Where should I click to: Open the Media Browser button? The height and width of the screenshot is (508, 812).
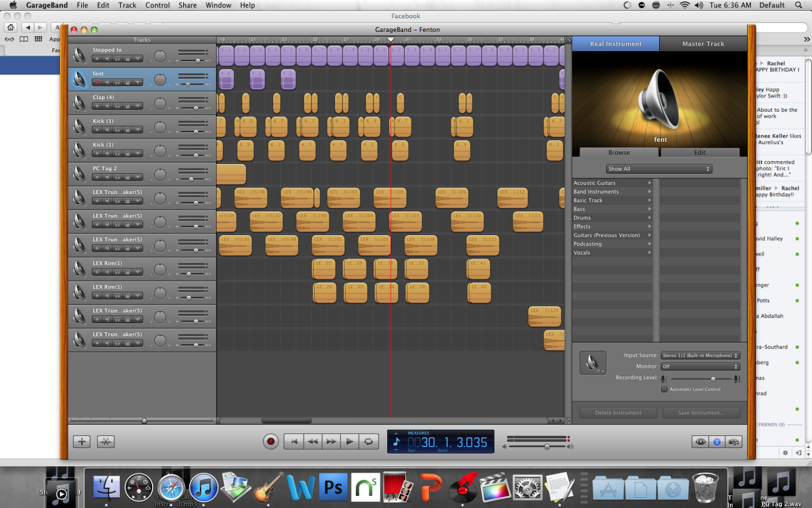(x=734, y=442)
